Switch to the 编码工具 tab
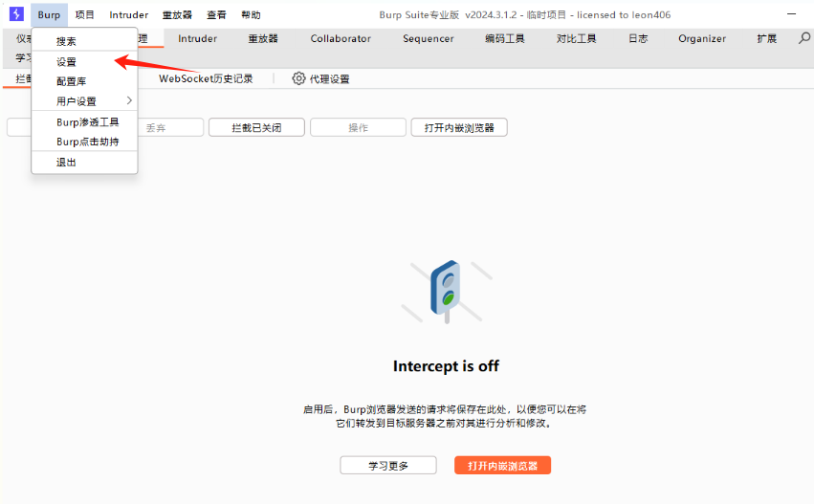 click(505, 38)
